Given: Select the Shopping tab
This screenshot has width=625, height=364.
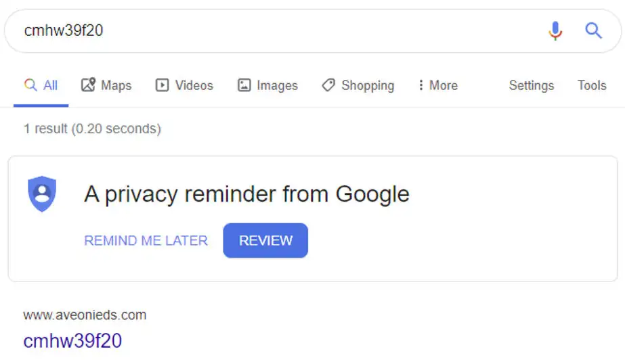Looking at the screenshot, I should click(358, 85).
